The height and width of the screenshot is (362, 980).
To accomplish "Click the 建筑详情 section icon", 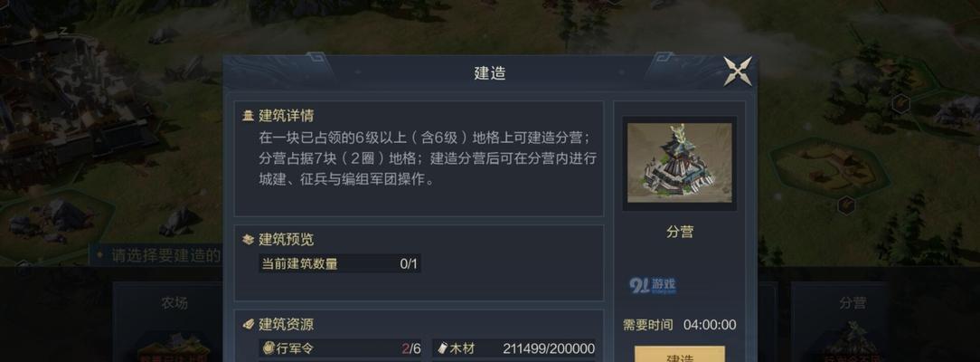I will 248,116.
